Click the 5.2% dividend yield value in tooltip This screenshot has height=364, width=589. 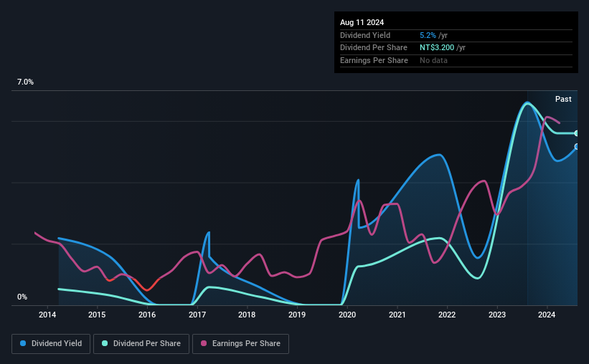428,35
